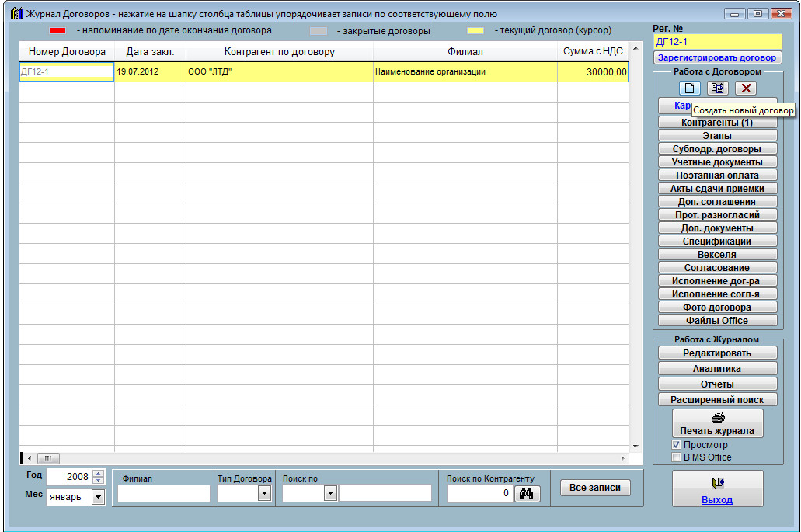Image resolution: width=801 pixels, height=532 pixels.
Task: Click the Год year value field
Action: pos(69,477)
